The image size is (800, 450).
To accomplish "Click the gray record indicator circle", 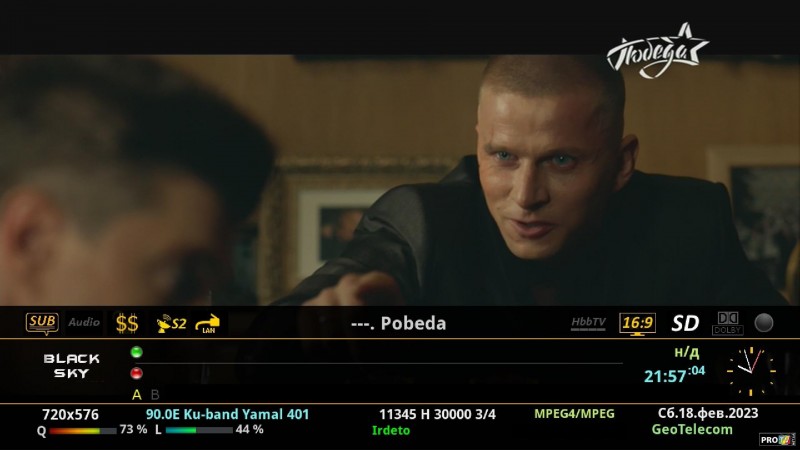I will click(764, 323).
